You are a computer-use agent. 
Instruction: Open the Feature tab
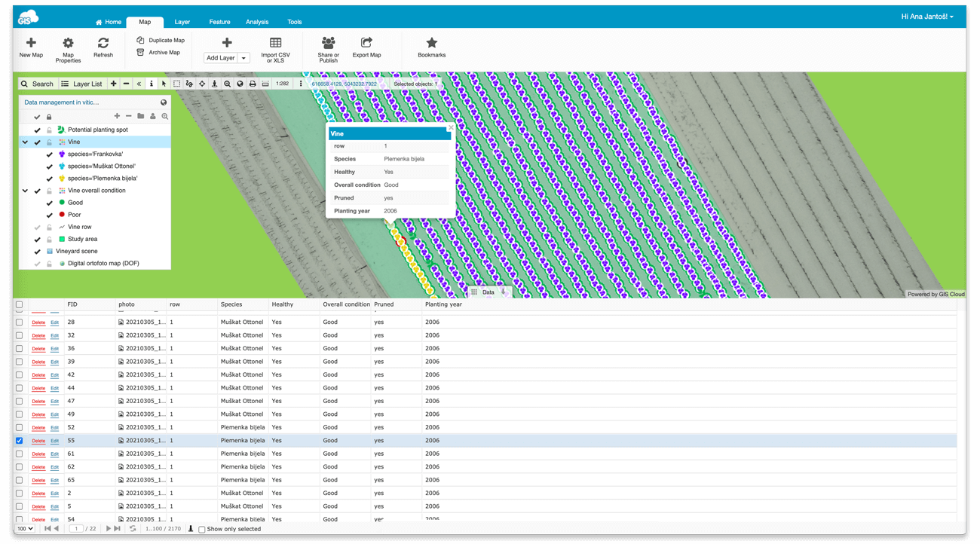(x=219, y=22)
